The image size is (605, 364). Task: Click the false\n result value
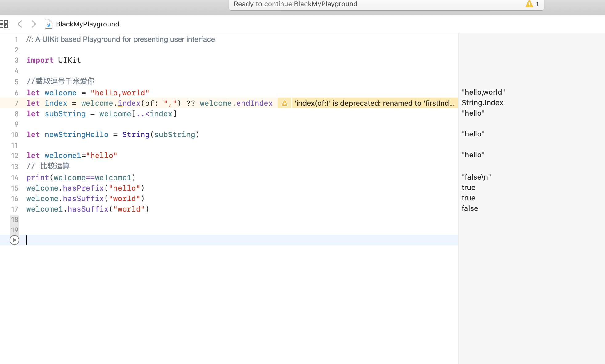pyautogui.click(x=476, y=177)
